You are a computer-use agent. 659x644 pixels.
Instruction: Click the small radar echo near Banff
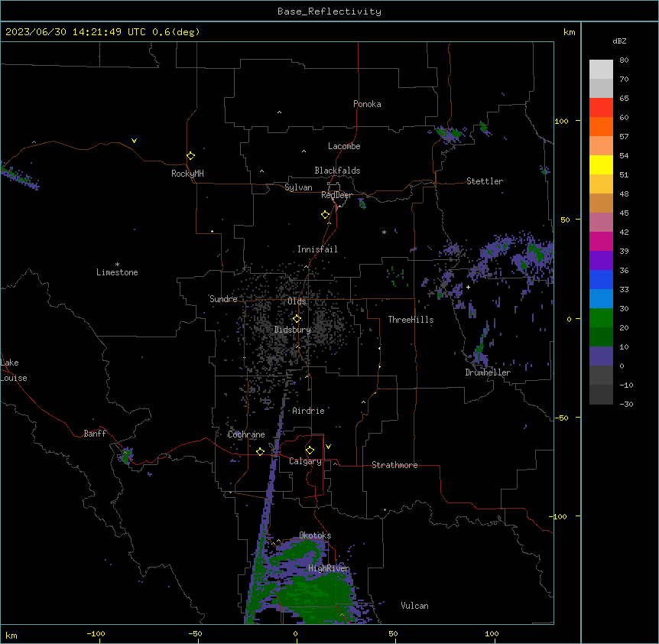(x=125, y=456)
